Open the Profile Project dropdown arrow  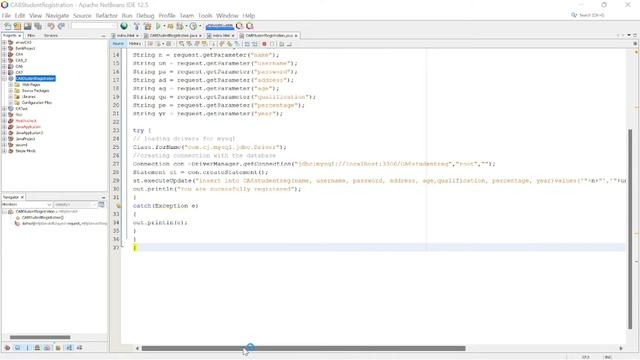pos(200,26)
